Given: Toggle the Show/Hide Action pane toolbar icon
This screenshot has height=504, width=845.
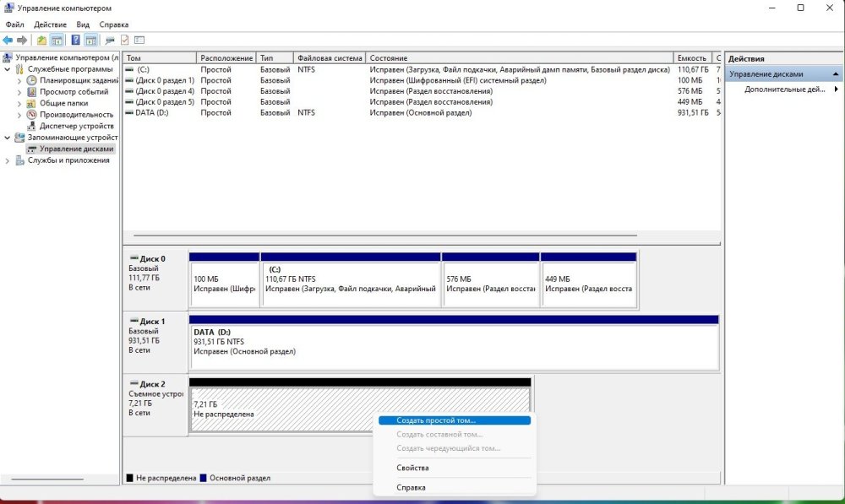Looking at the screenshot, I should [90, 40].
